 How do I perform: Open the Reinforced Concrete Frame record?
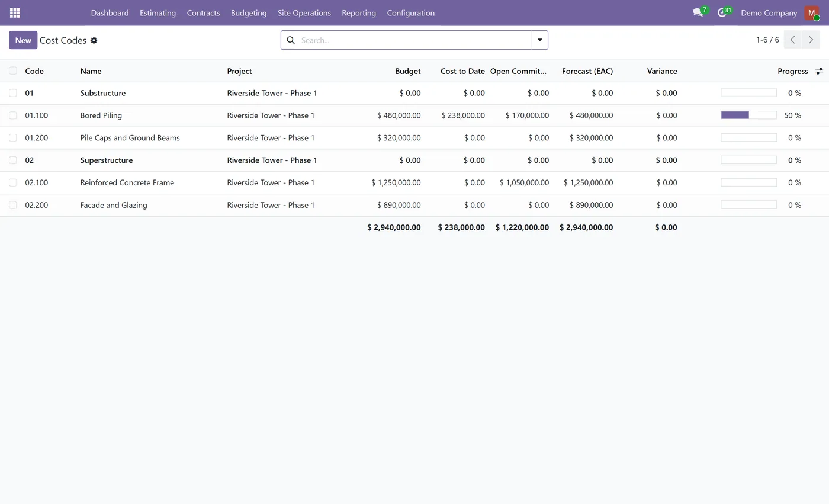(127, 182)
